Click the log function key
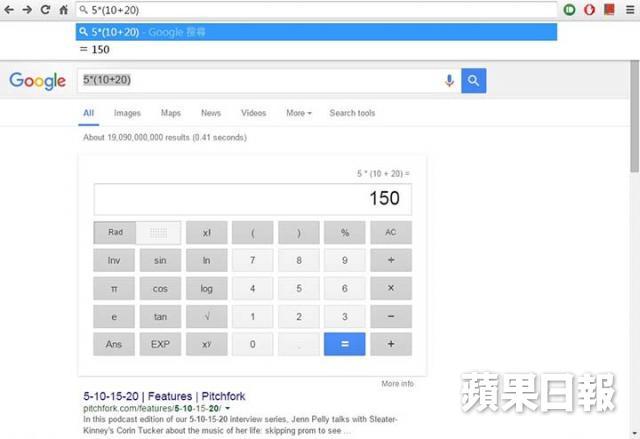Image resolution: width=640 pixels, height=439 pixels. pos(207,288)
